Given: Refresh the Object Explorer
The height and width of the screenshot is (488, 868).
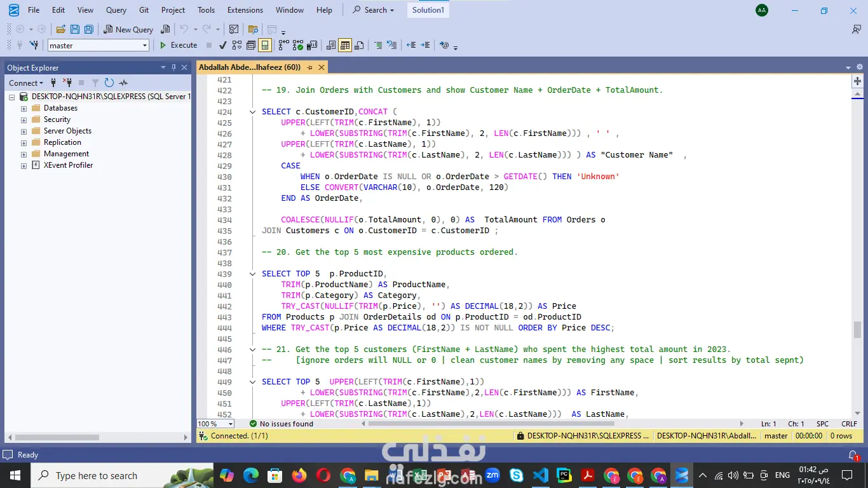Looking at the screenshot, I should (x=109, y=83).
